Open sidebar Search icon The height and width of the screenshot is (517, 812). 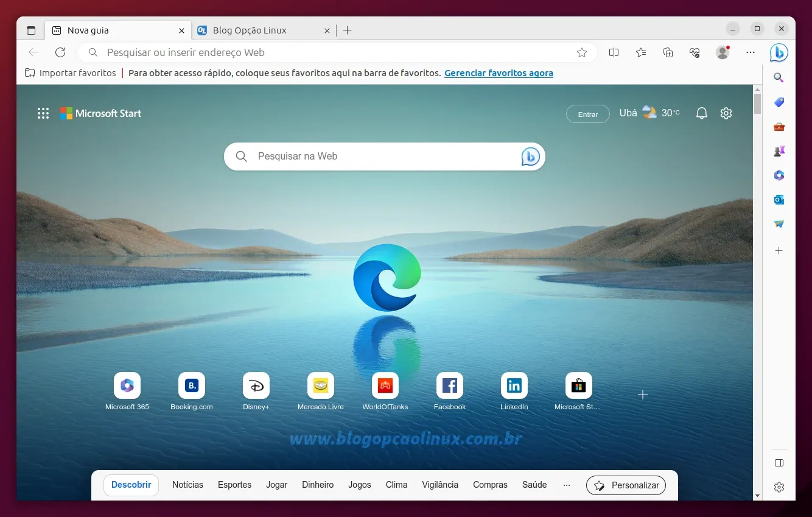point(779,78)
